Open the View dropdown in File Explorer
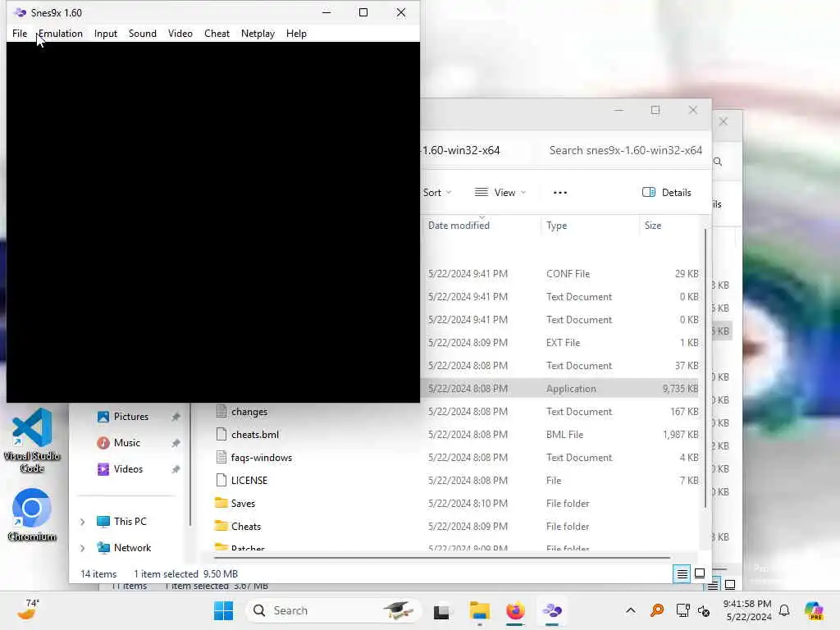This screenshot has height=630, width=840. coord(500,192)
